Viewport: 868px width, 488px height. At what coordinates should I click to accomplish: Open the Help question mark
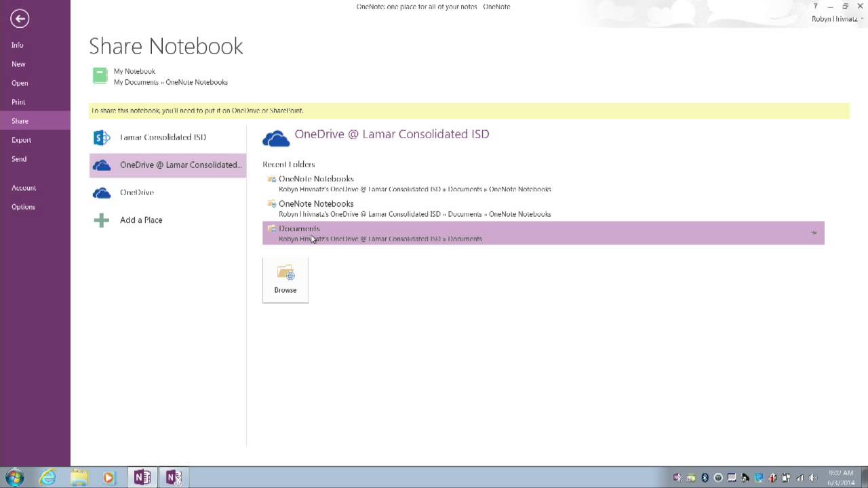coord(815,6)
